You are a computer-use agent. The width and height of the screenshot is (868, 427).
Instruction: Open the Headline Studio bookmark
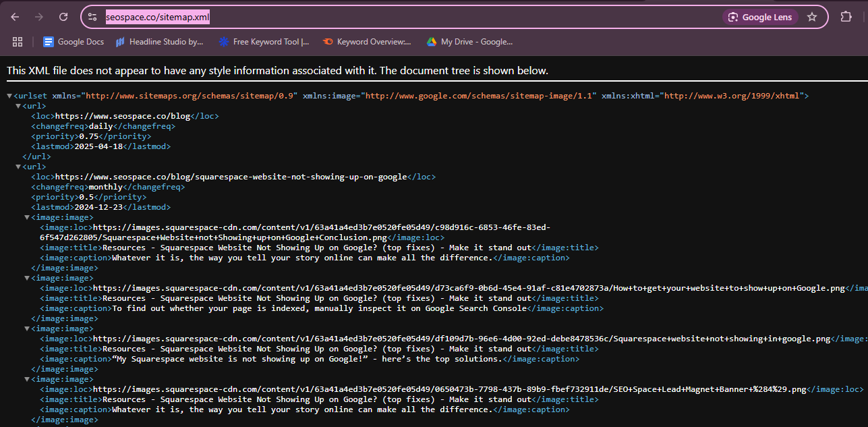click(x=159, y=42)
